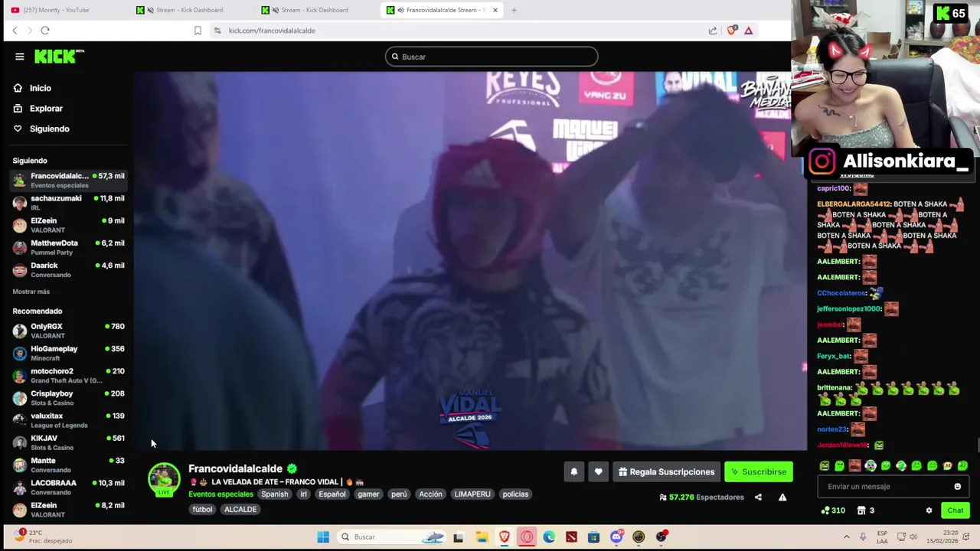Click the Francovidalalcalde channel name
The height and width of the screenshot is (551, 980).
[x=235, y=468]
